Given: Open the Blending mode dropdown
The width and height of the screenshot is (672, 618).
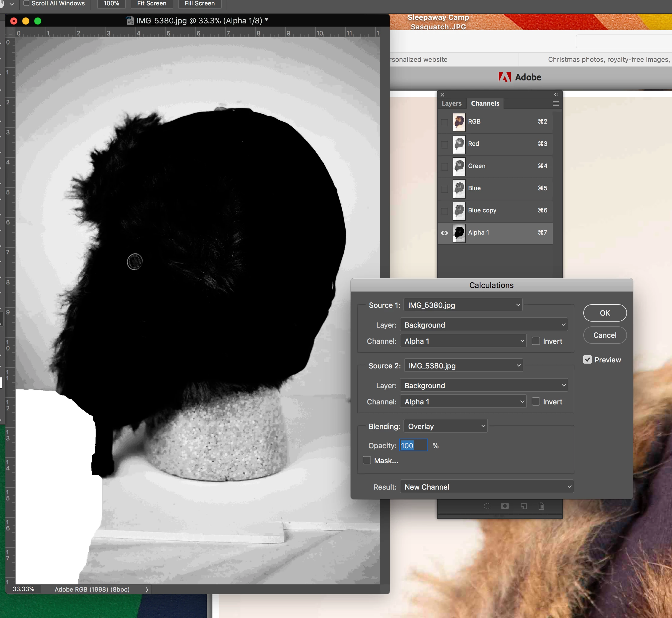Looking at the screenshot, I should (445, 426).
